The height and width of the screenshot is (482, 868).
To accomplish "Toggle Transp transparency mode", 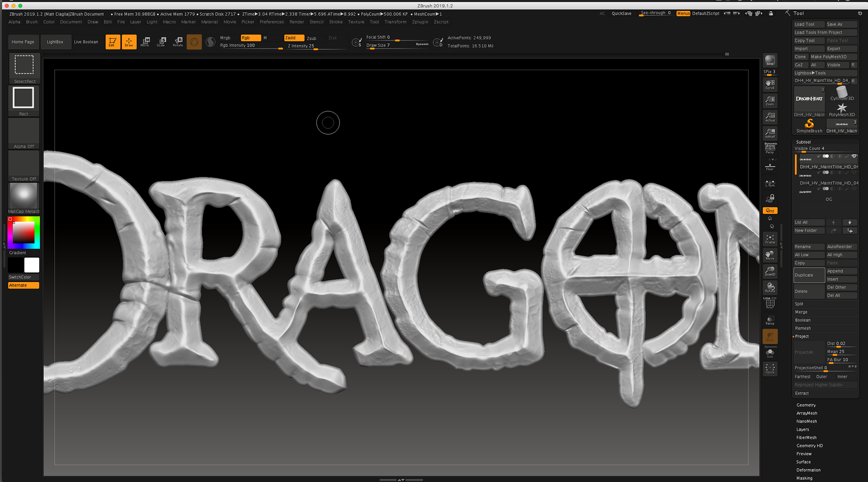I will pyautogui.click(x=770, y=321).
